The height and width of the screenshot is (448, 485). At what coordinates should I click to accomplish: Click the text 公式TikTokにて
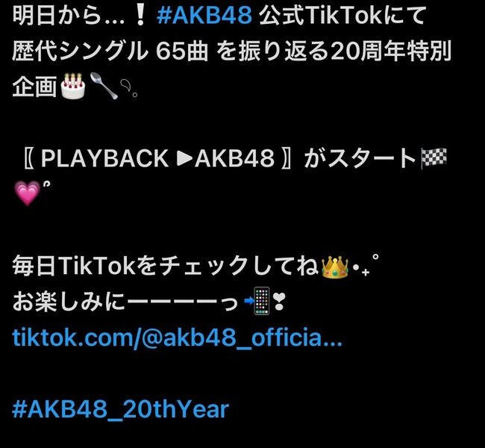click(343, 15)
